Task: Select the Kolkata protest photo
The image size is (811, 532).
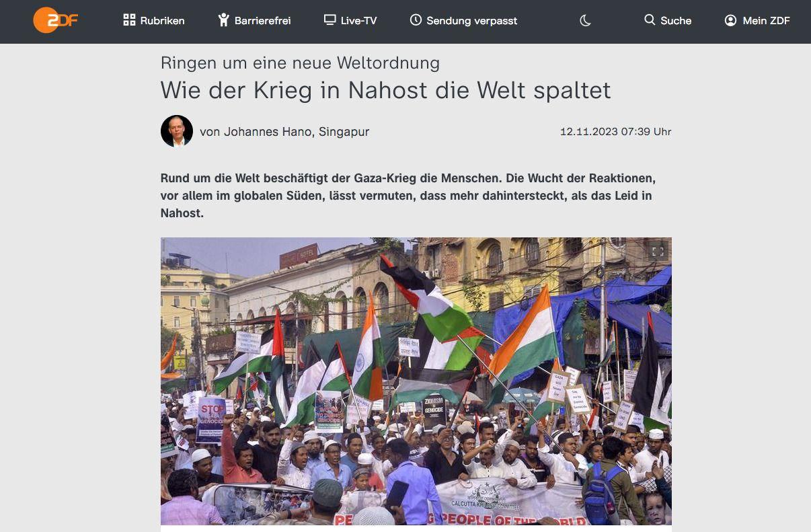Action: 416,381
